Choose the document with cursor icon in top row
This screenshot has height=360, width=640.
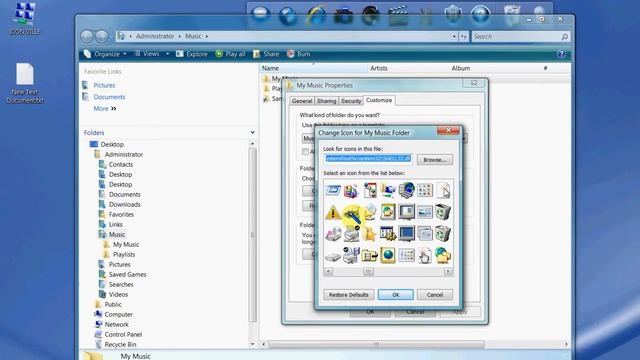point(443,190)
